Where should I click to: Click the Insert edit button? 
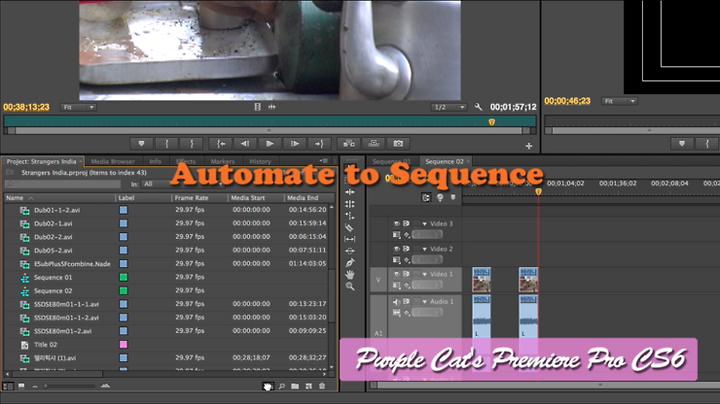coord(349,144)
